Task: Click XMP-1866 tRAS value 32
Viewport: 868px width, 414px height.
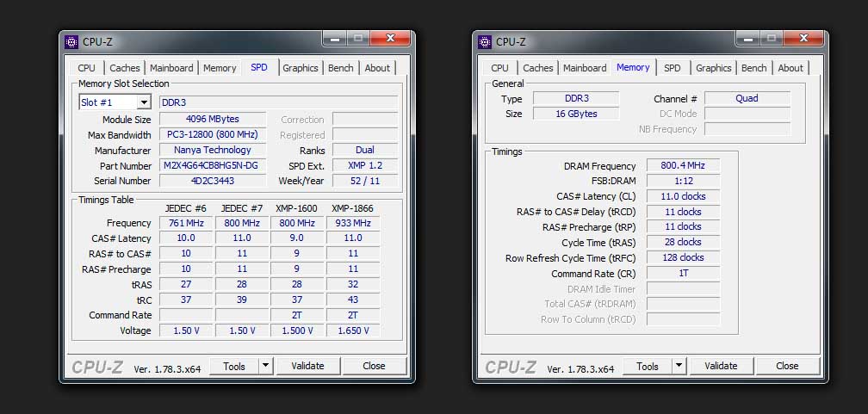Action: pyautogui.click(x=353, y=284)
